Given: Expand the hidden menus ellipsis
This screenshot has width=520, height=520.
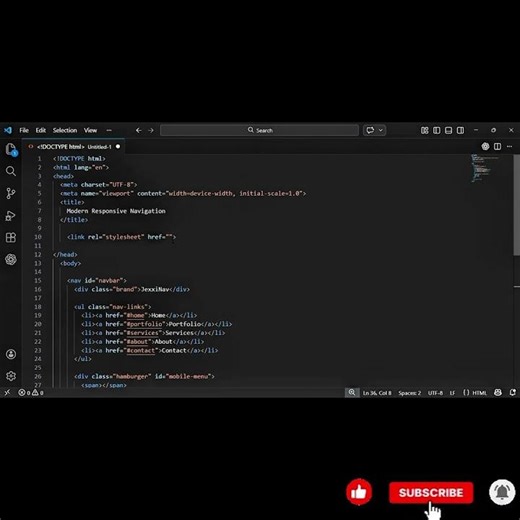Looking at the screenshot, I should [109, 130].
